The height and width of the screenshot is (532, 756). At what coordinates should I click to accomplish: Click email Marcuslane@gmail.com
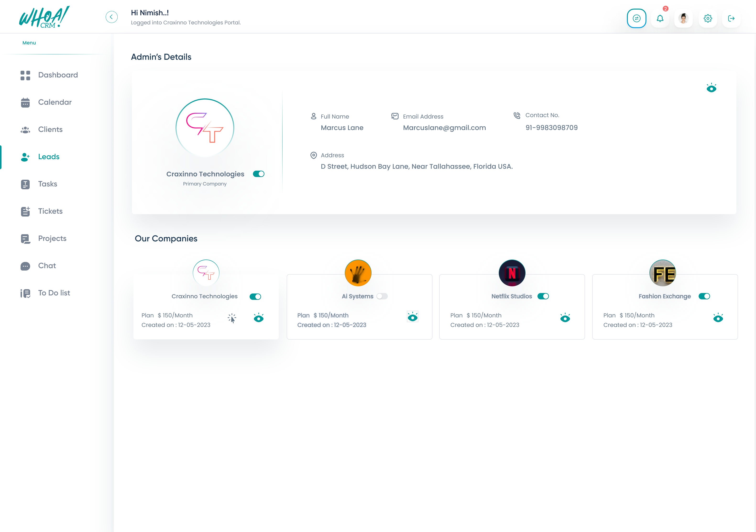click(x=444, y=128)
